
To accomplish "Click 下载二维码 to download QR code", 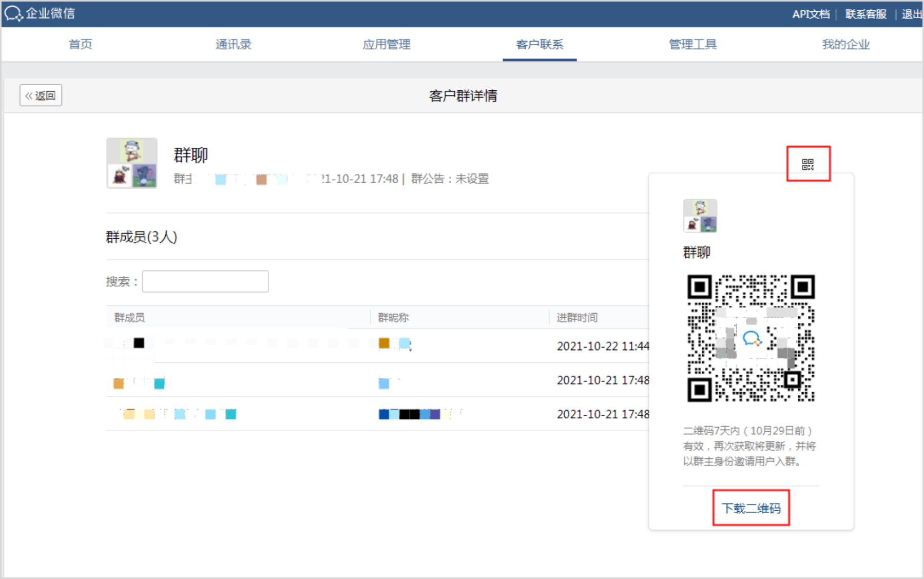I will (x=751, y=508).
